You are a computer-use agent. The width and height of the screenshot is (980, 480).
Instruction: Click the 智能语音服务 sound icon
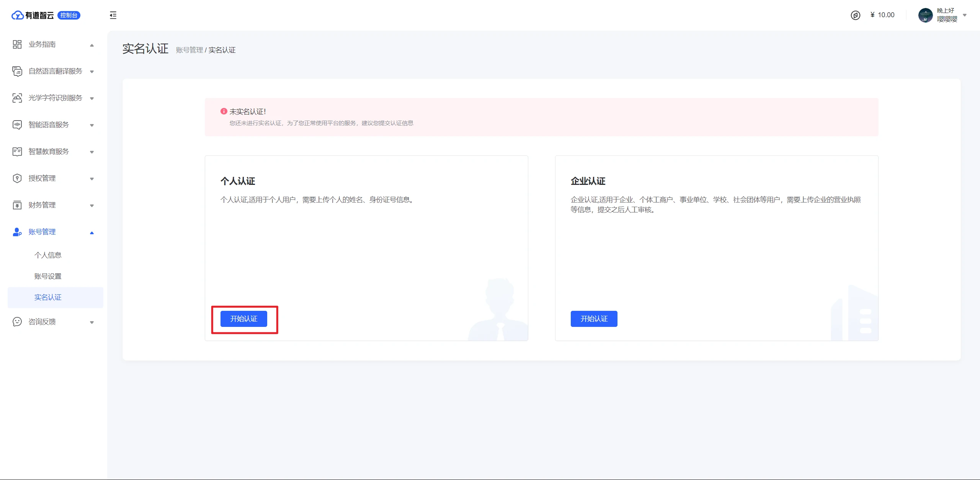click(17, 125)
